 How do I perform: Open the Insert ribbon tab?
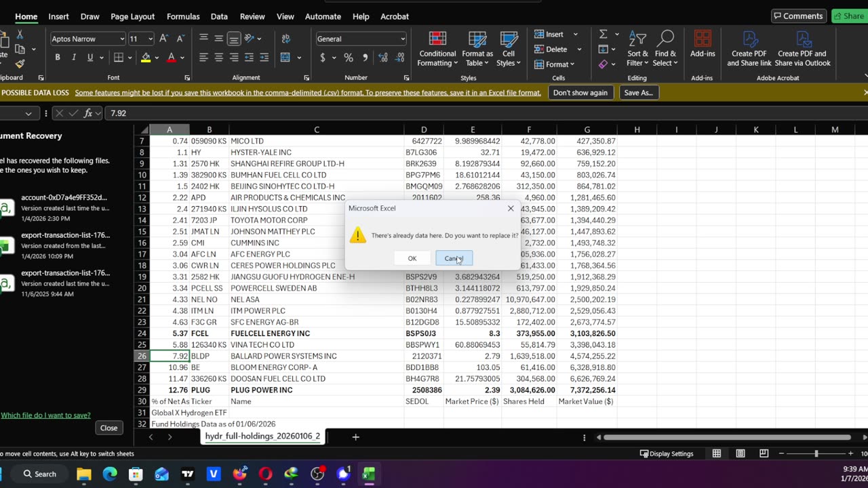point(58,16)
